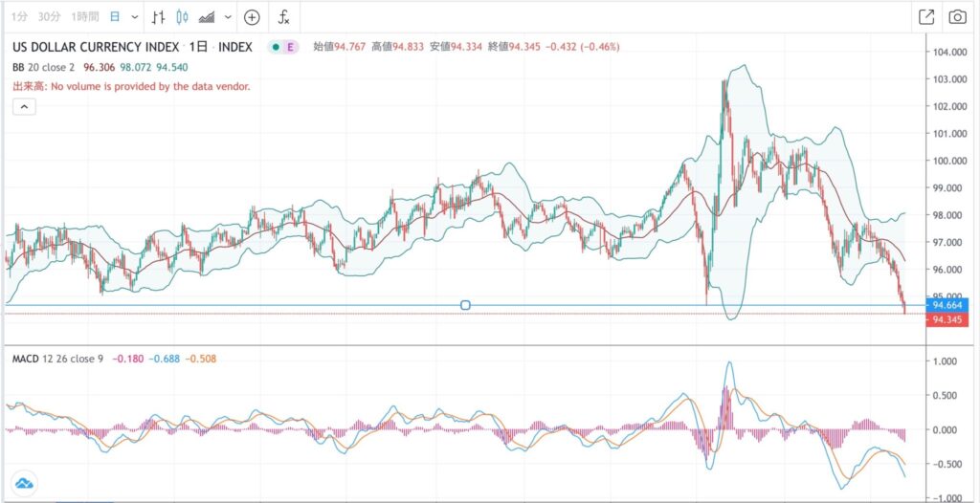This screenshot has height=503, width=980.
Task: Click the horizontal line handle at 94.664
Action: tap(465, 305)
